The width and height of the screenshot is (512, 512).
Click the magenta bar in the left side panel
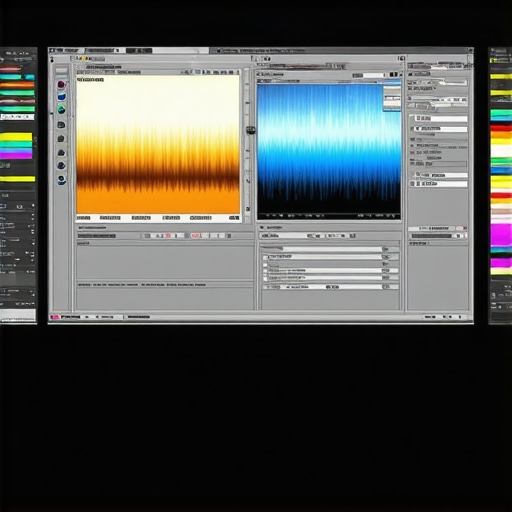pos(16,155)
